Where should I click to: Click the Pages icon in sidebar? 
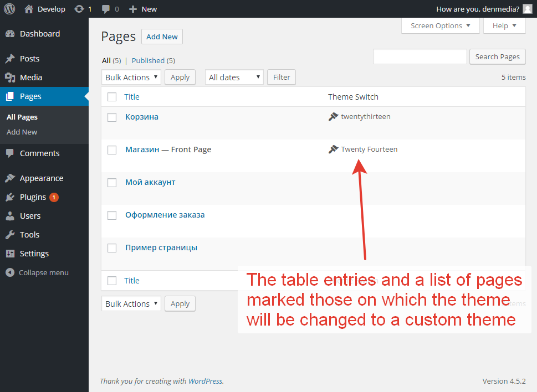[10, 96]
